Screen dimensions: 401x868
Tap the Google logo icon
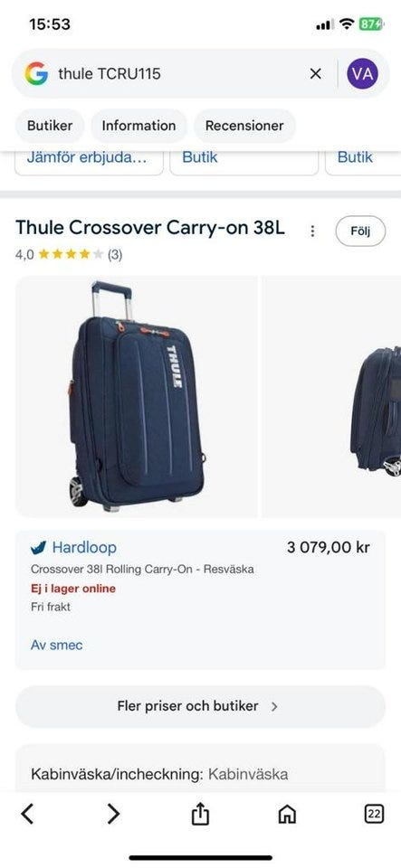[x=36, y=73]
